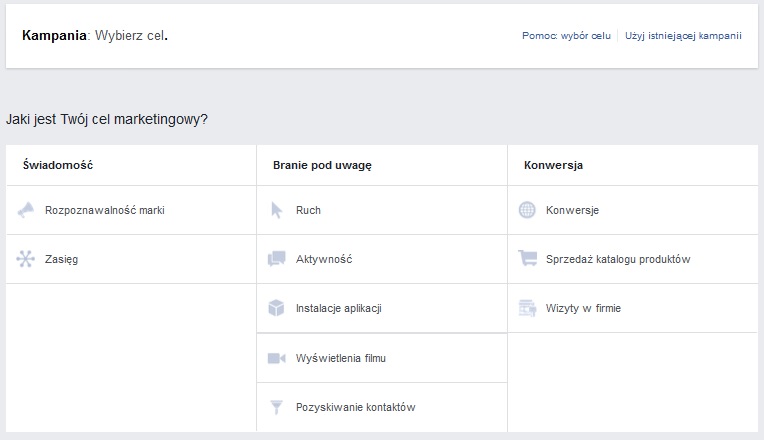Click the globe icon for Konwersje
Image resolution: width=764 pixels, height=440 pixels.
point(528,210)
